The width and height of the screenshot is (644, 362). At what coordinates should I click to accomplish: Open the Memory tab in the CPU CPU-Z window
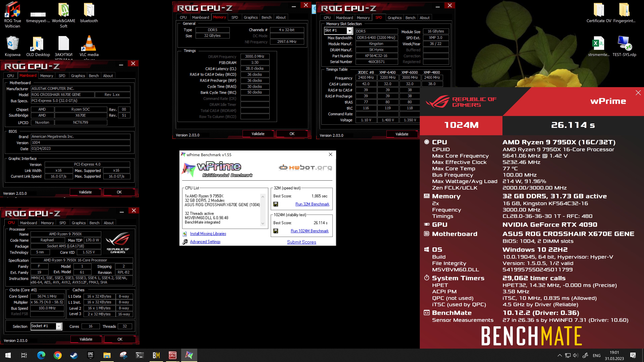click(47, 223)
